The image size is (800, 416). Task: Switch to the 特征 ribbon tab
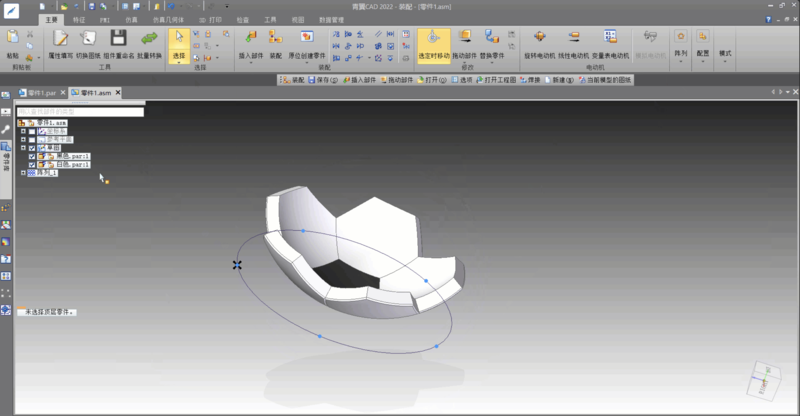click(x=79, y=19)
